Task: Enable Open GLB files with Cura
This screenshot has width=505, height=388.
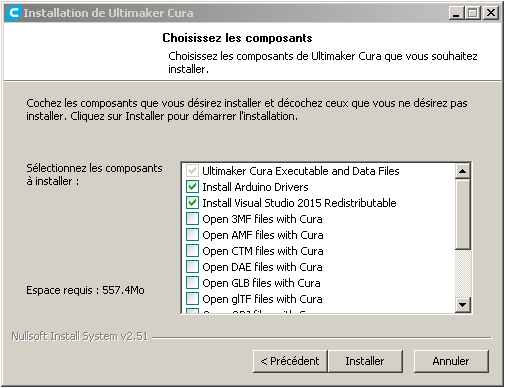Action: (192, 283)
